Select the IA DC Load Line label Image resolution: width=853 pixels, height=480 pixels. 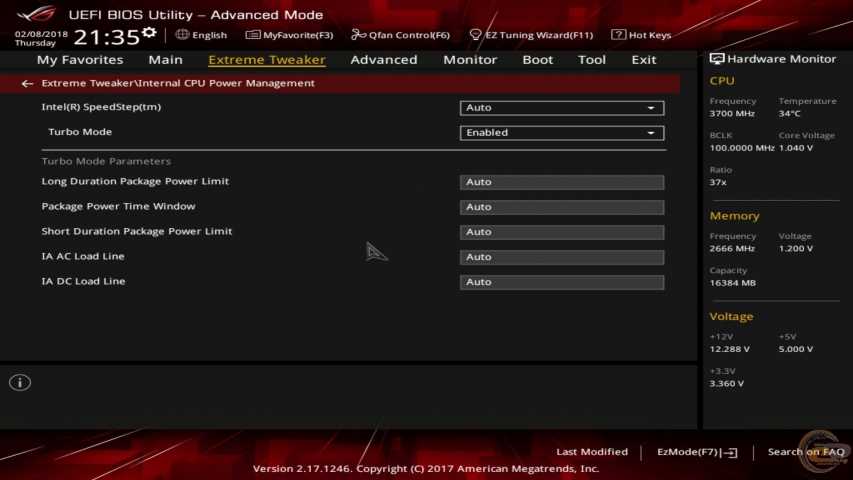point(83,281)
